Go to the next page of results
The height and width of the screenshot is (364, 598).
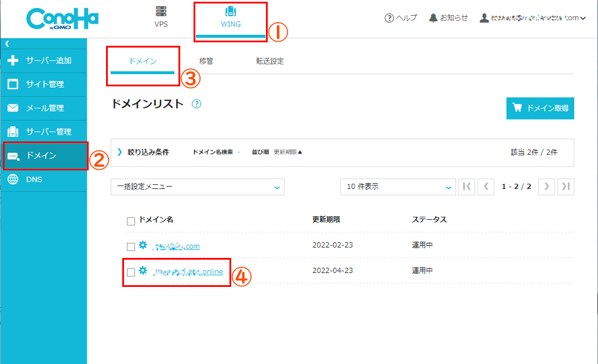(x=546, y=187)
